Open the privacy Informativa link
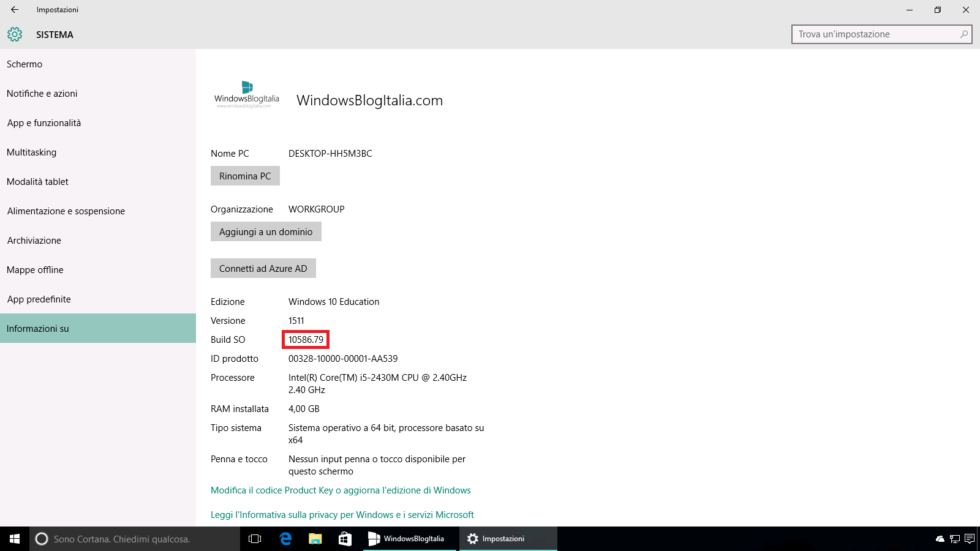980x551 pixels. (x=342, y=515)
